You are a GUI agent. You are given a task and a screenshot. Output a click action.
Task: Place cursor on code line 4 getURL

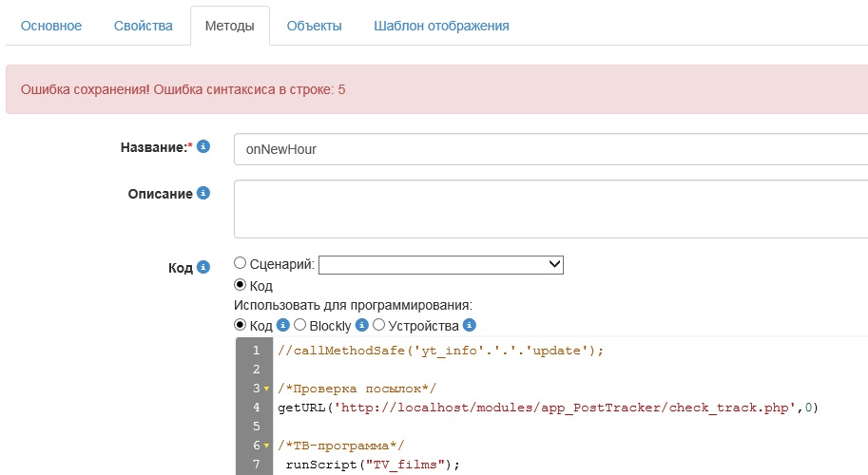[x=547, y=408]
